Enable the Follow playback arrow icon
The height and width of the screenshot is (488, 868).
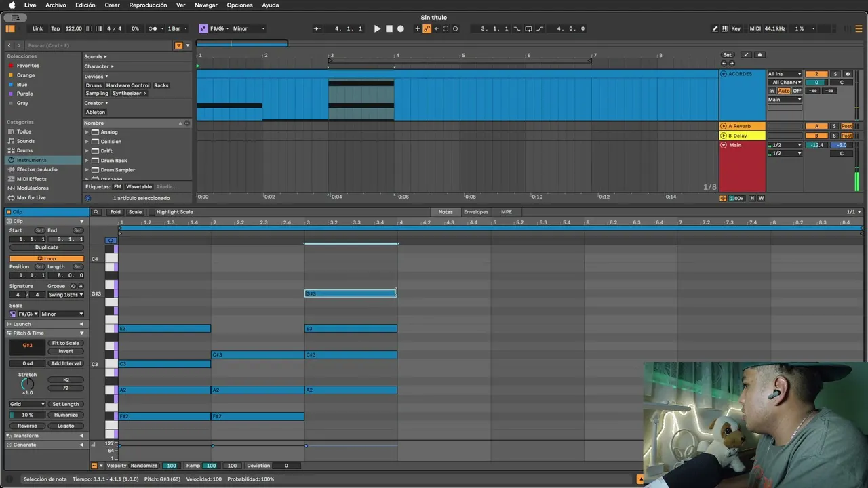point(317,28)
